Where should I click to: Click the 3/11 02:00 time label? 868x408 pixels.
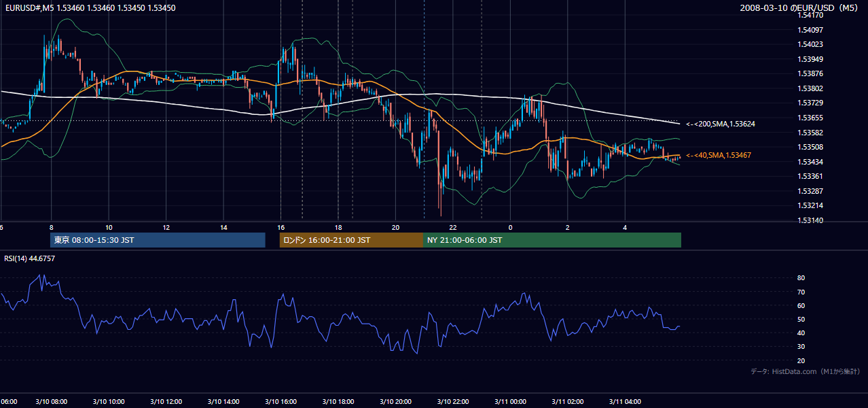[x=568, y=402]
